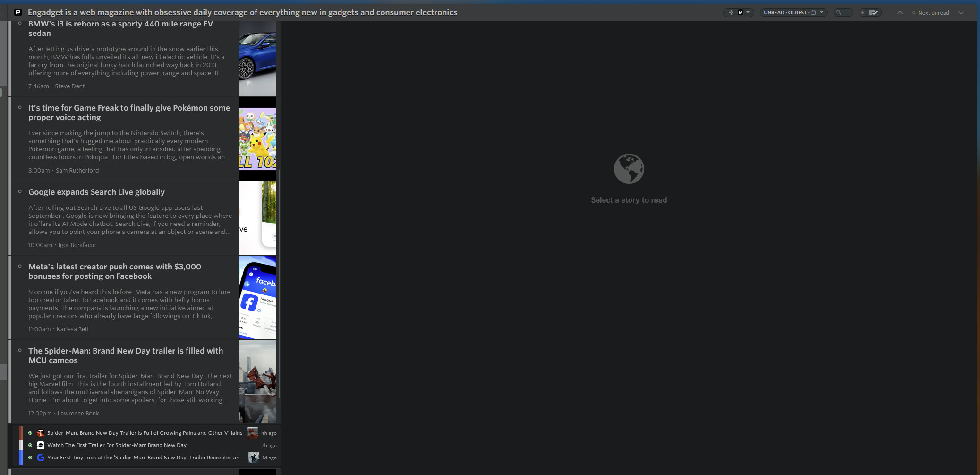Click the Pikachu thumbnail image
Viewport: 980px width, 475px height.
(257, 139)
